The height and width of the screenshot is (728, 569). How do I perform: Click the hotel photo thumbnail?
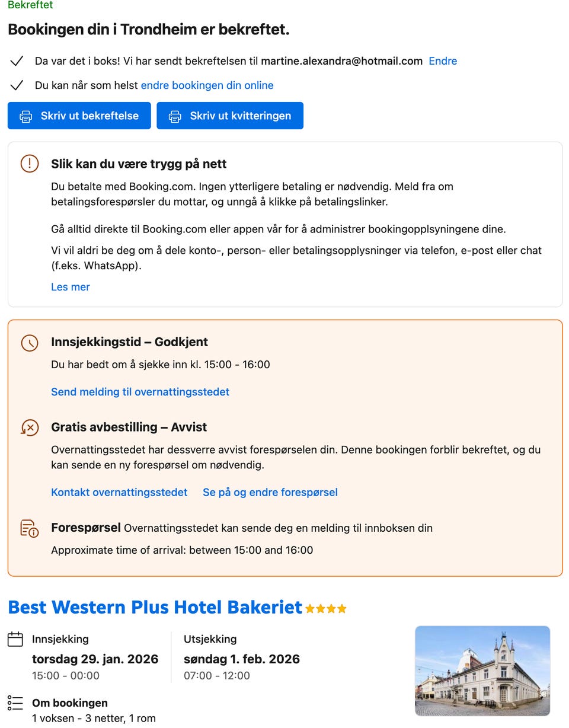tap(482, 670)
